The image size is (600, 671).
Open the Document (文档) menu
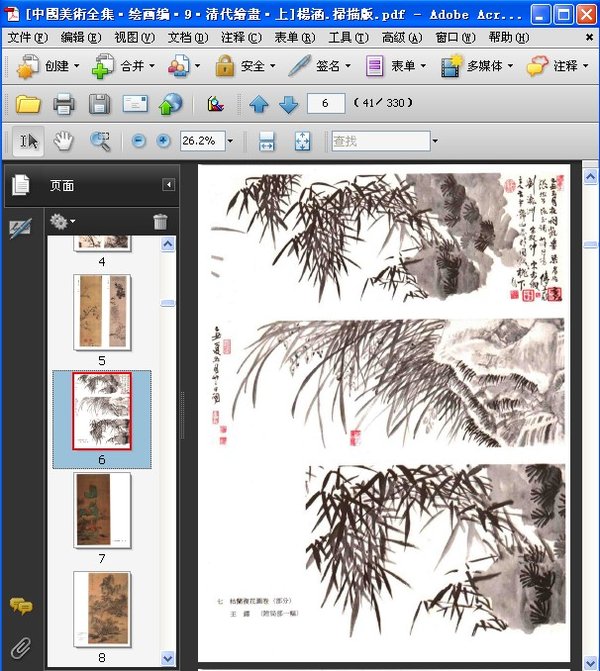[188, 38]
